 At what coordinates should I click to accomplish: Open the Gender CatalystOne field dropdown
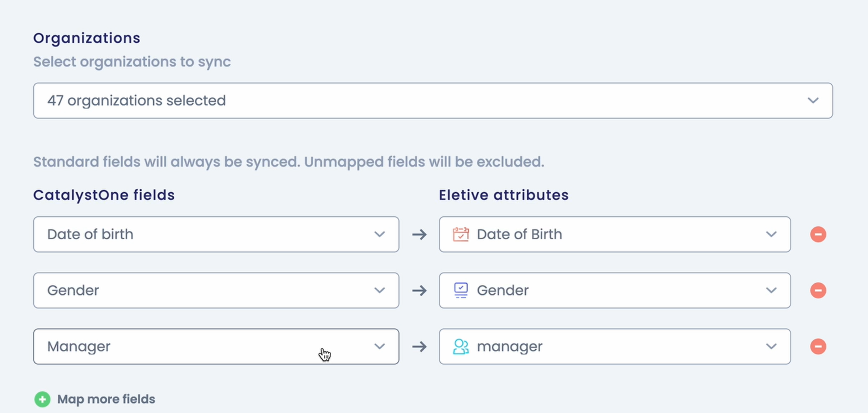pos(216,290)
